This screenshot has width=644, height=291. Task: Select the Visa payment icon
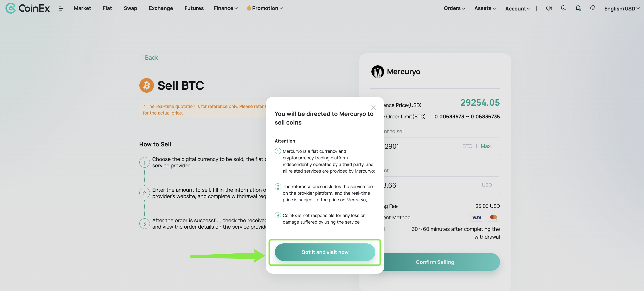pos(476,217)
